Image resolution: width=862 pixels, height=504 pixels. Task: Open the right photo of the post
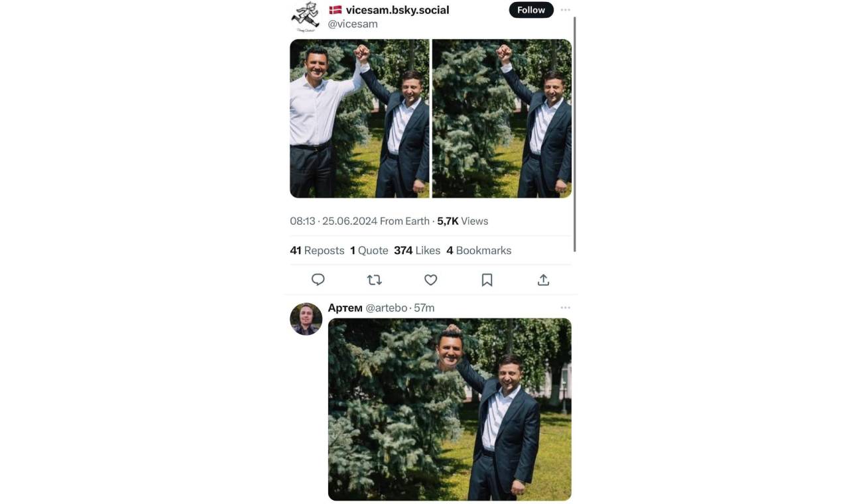click(502, 118)
